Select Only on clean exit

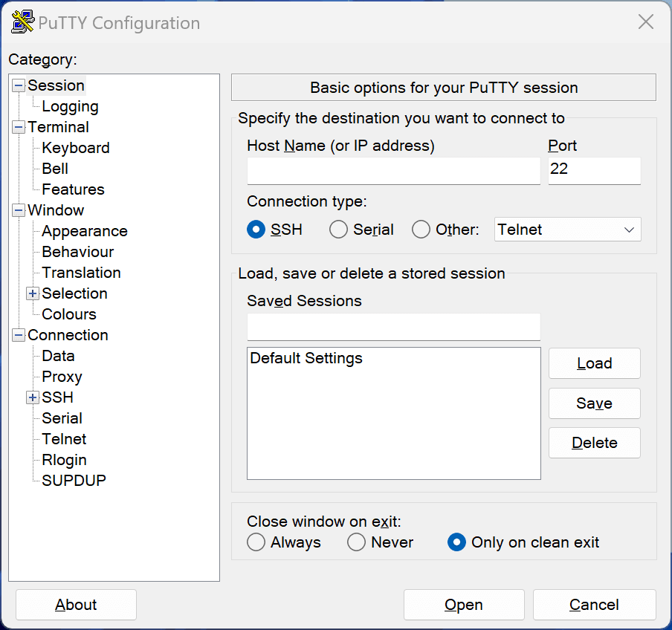coord(456,542)
